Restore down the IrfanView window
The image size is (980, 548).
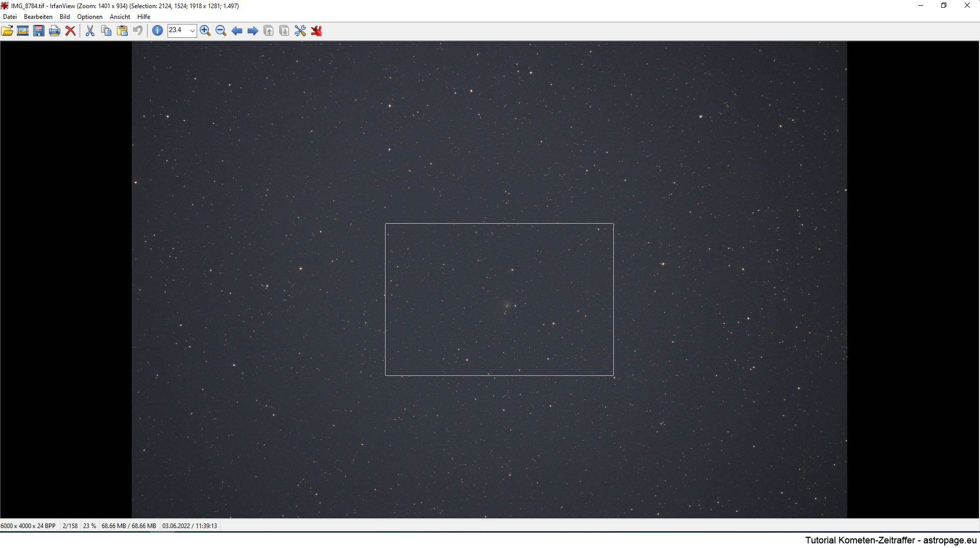(944, 6)
